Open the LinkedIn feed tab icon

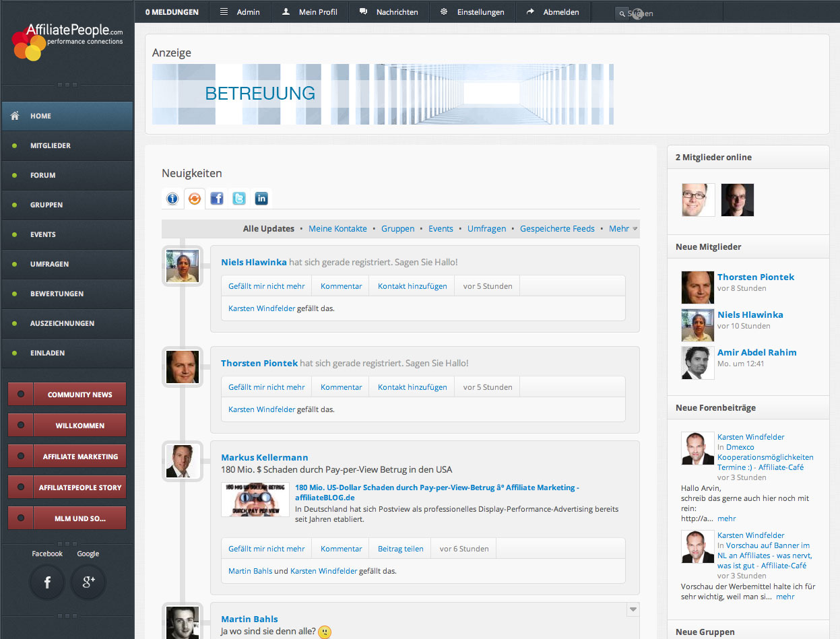pyautogui.click(x=261, y=199)
